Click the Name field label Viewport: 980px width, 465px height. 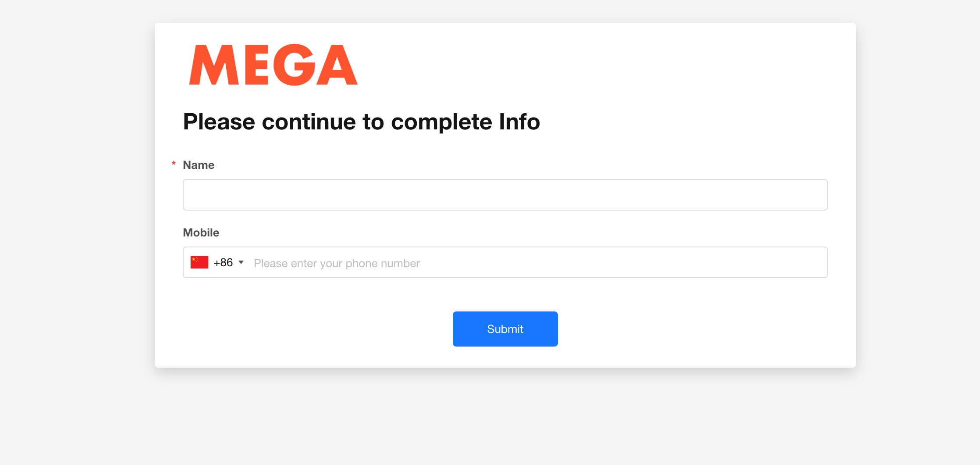point(199,165)
